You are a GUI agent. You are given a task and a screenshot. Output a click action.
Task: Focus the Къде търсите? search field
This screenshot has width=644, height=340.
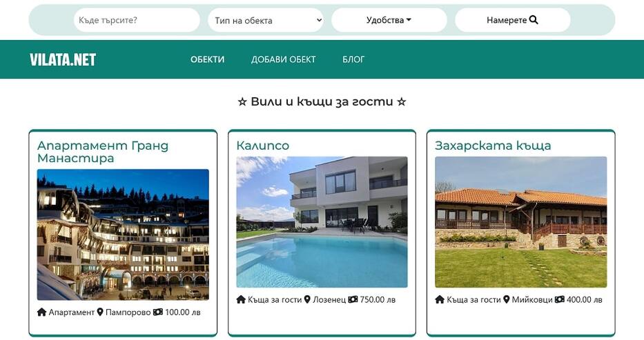[x=137, y=20]
